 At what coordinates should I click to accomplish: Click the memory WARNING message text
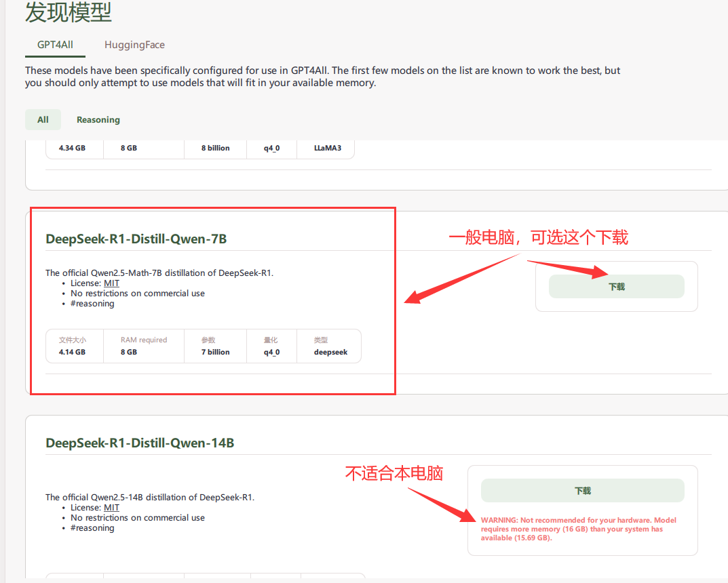(x=579, y=529)
